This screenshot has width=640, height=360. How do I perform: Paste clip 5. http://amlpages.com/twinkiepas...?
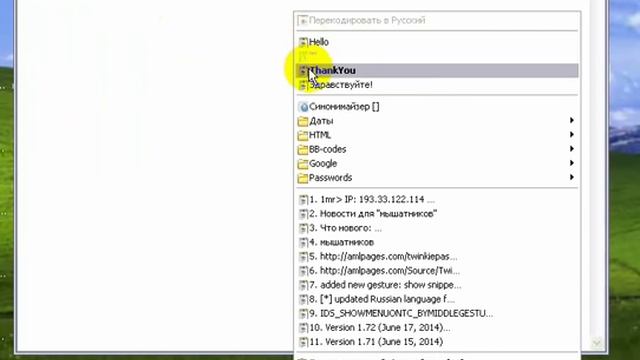(437, 257)
